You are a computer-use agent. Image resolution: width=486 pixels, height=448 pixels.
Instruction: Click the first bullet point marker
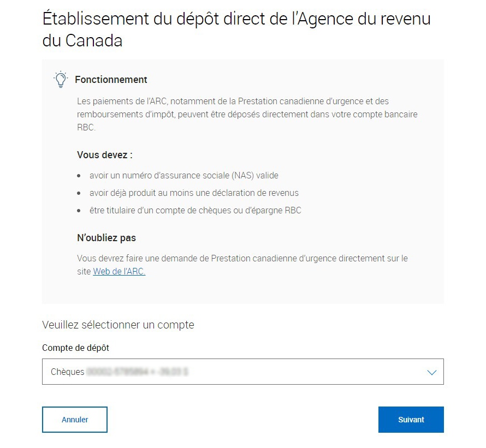[x=79, y=176]
